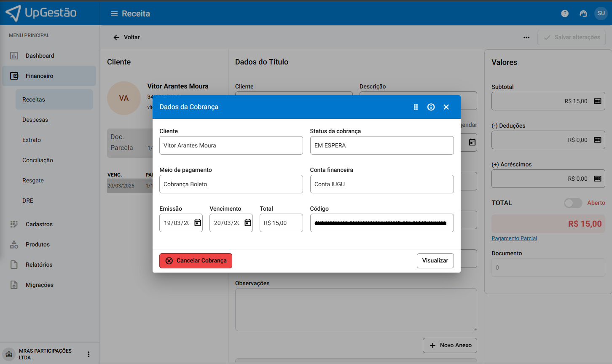This screenshot has height=364, width=612.
Task: Click the Subtotal calculator icon
Action: (x=597, y=101)
